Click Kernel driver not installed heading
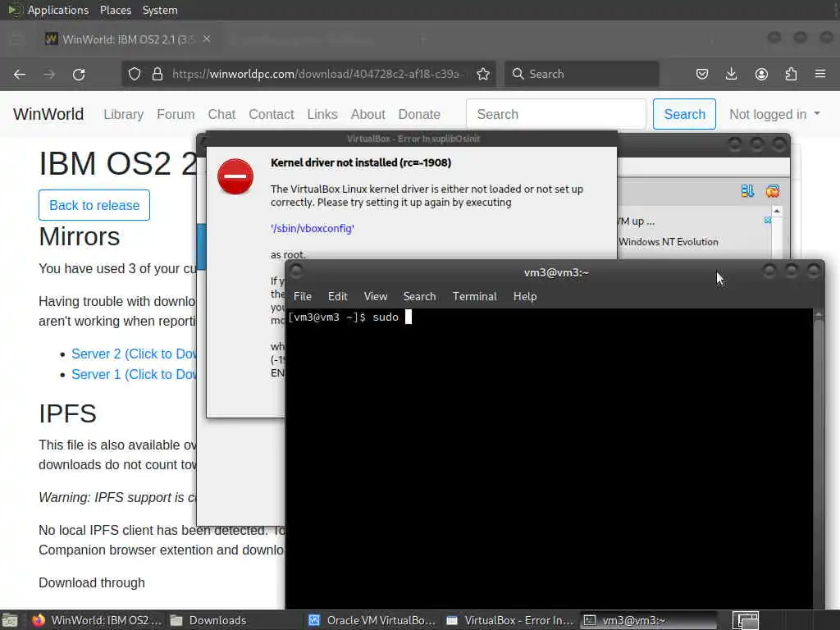The image size is (840, 630). tap(361, 162)
